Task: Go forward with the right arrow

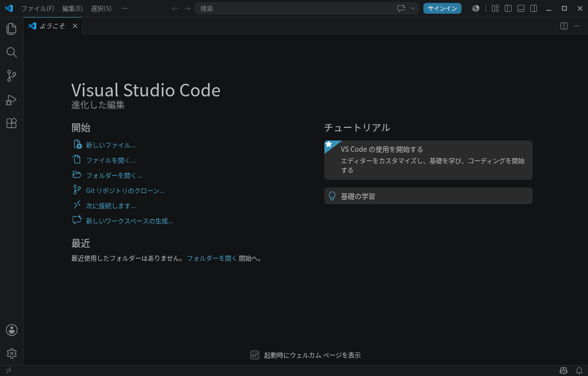Action: click(x=188, y=8)
